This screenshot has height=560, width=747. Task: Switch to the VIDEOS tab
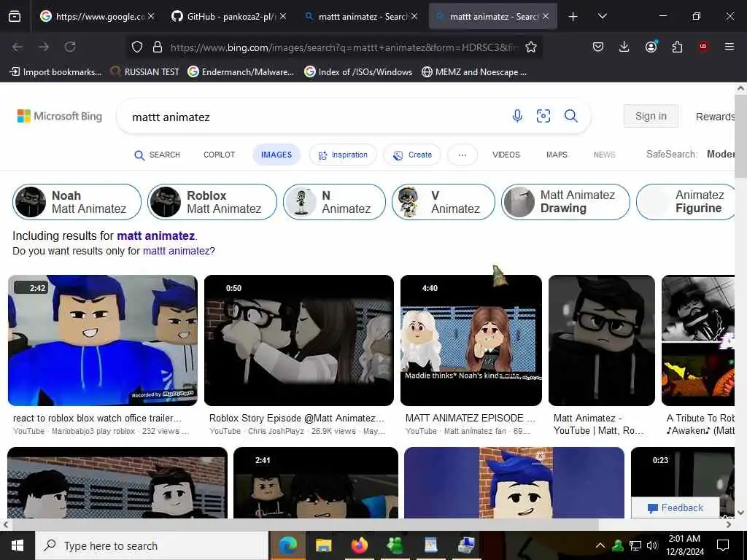pos(506,155)
